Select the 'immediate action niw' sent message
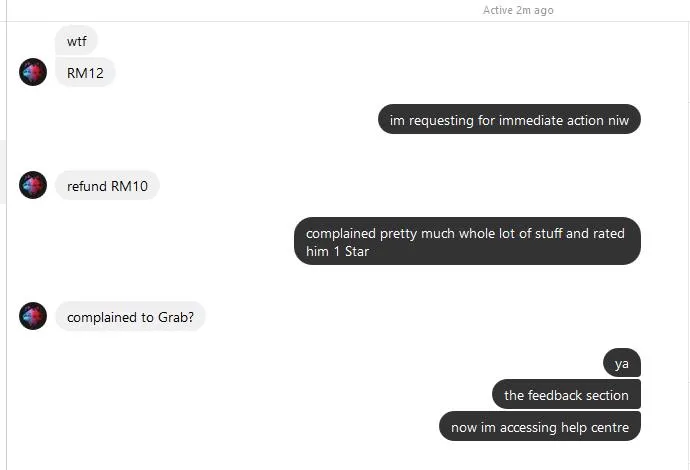The width and height of the screenshot is (690, 470). tap(509, 120)
